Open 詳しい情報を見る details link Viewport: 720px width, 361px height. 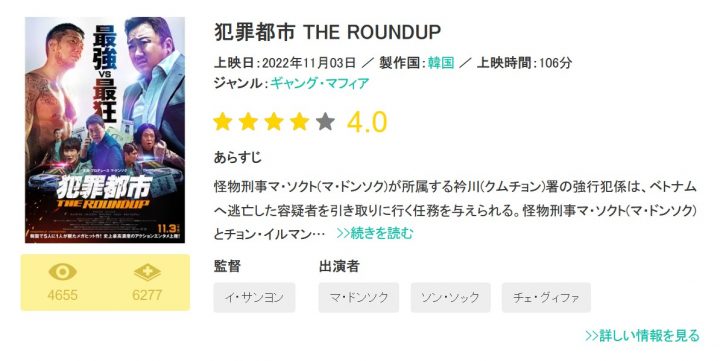tap(642, 335)
